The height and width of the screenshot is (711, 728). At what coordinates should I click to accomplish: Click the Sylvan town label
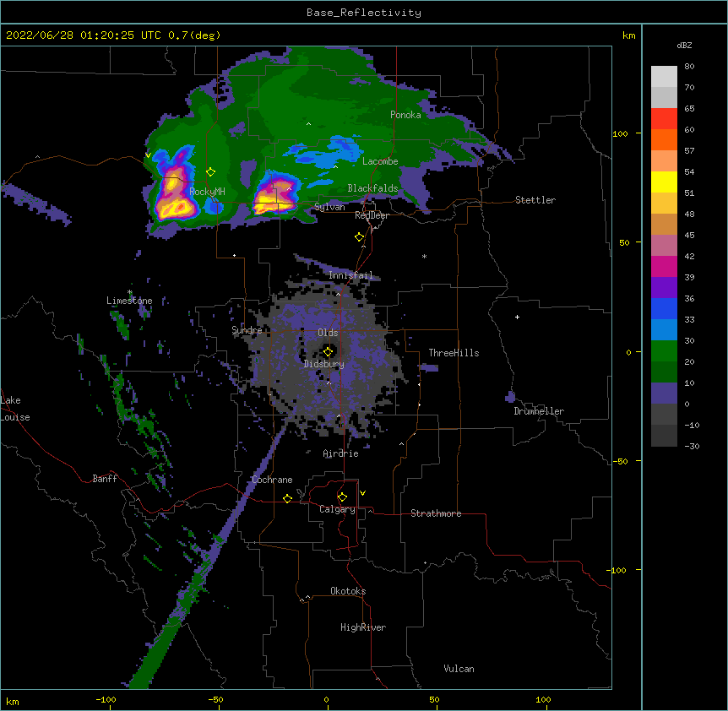[329, 207]
